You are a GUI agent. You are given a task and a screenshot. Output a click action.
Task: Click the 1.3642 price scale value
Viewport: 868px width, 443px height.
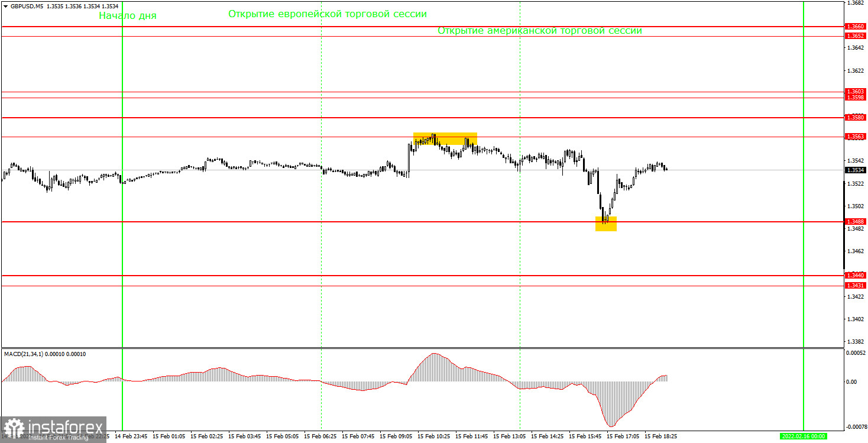855,48
